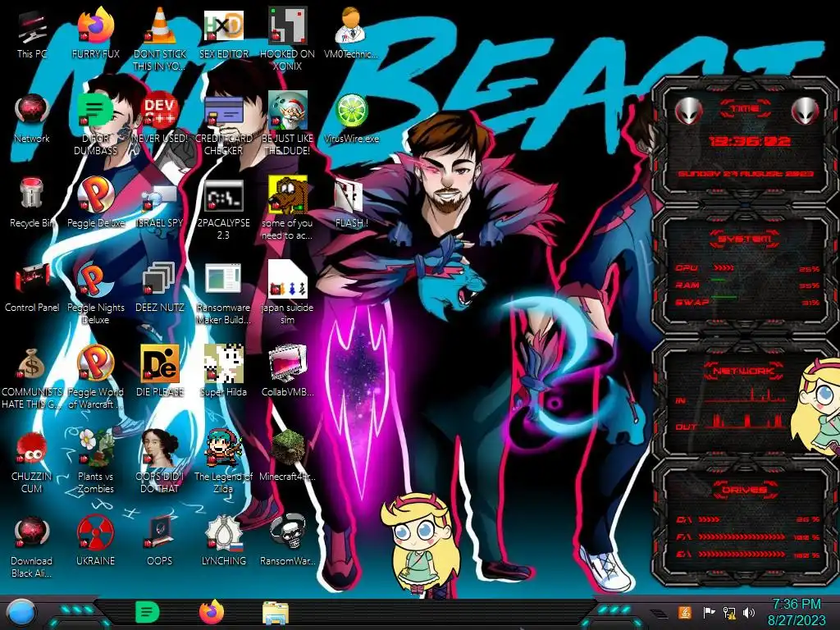840x630 pixels.
Task: Click the SYSTEM widget CPU usage row
Action: pyautogui.click(x=746, y=268)
